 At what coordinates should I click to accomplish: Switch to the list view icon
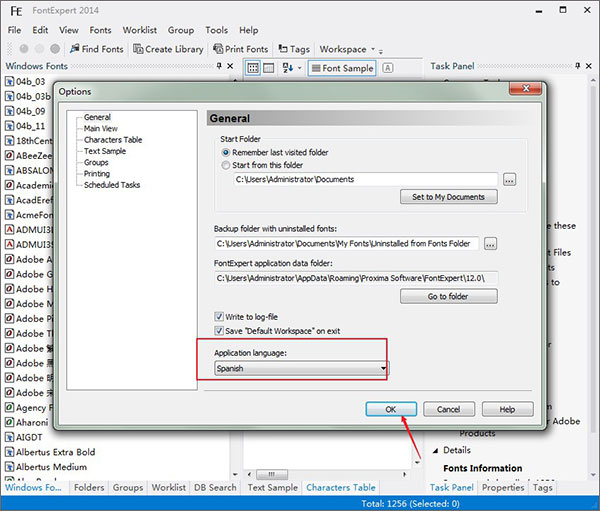tap(269, 68)
